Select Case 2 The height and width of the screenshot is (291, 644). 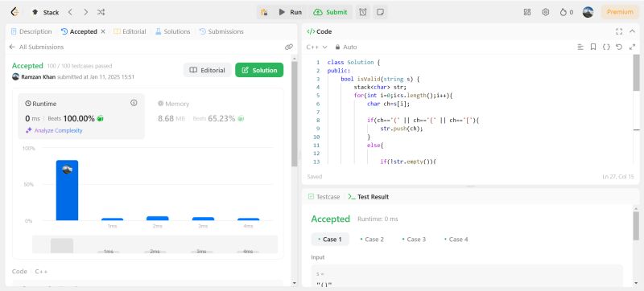click(372, 240)
